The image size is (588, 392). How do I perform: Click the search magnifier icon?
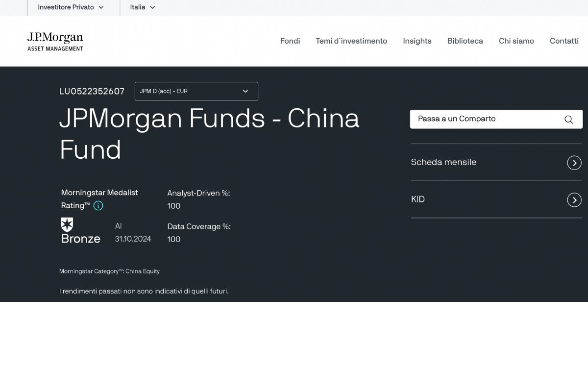point(568,120)
